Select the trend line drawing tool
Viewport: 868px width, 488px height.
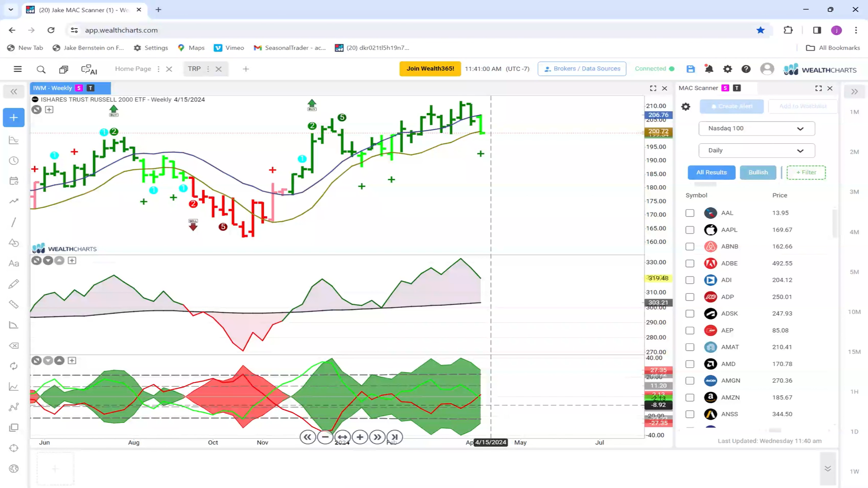point(14,222)
